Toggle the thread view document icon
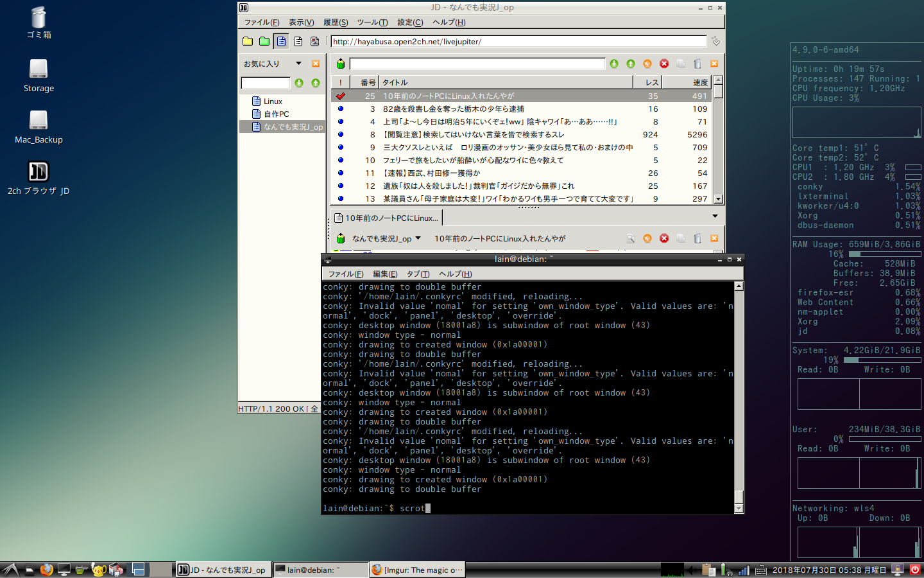 (298, 42)
